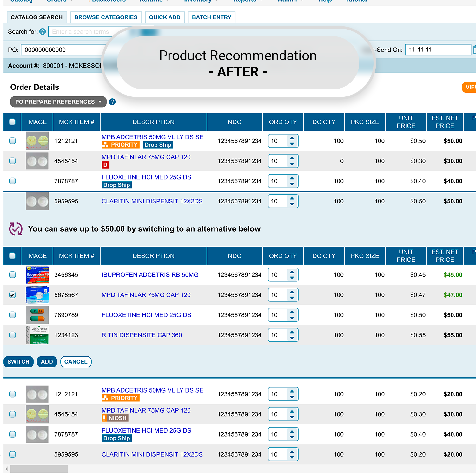Viewport: 476px width, 476px height.
Task: Uncheck the selected item 5678567 checkbox
Action: coord(12,295)
